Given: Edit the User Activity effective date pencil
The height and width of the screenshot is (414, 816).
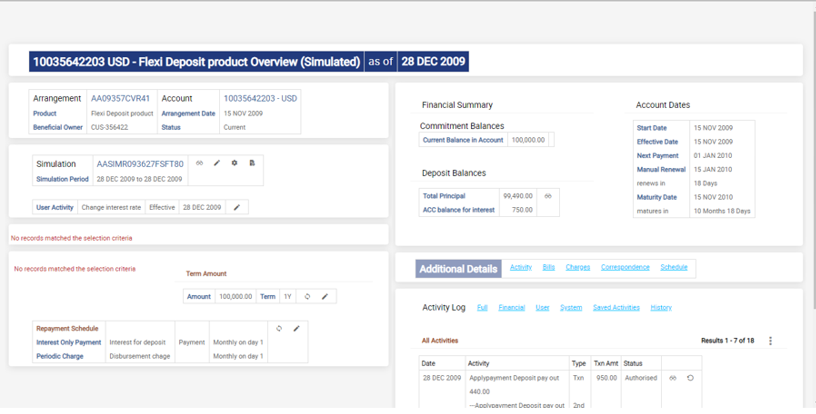Looking at the screenshot, I should [237, 208].
